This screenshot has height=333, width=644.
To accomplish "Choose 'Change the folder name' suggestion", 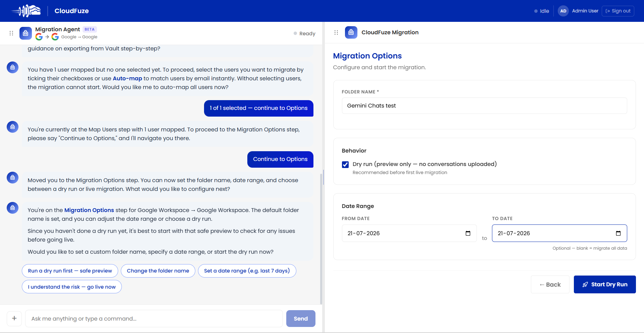I will click(x=158, y=271).
